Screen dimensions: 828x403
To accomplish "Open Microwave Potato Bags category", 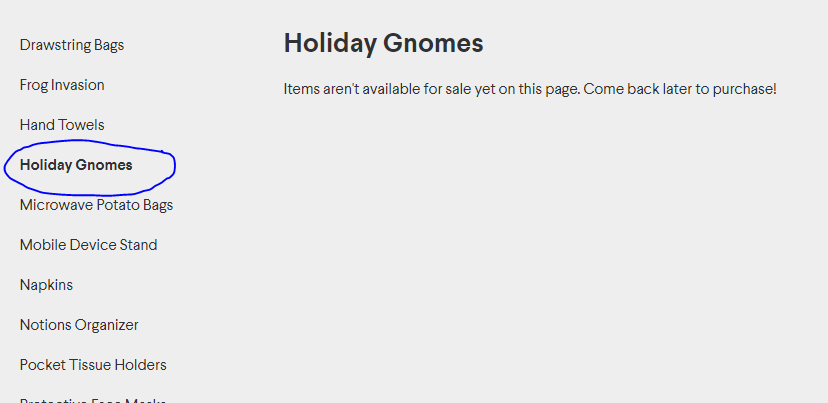I will click(x=96, y=205).
